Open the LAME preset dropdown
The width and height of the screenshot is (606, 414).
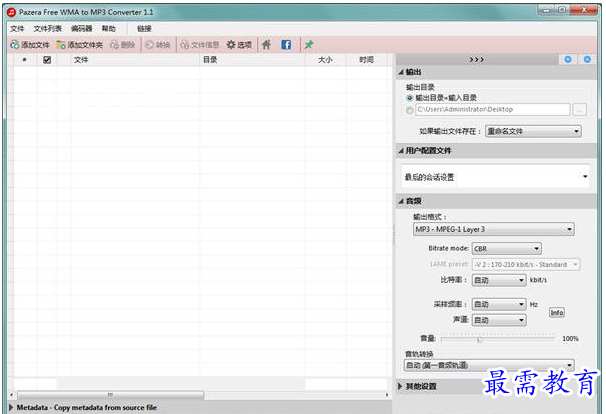point(526,264)
